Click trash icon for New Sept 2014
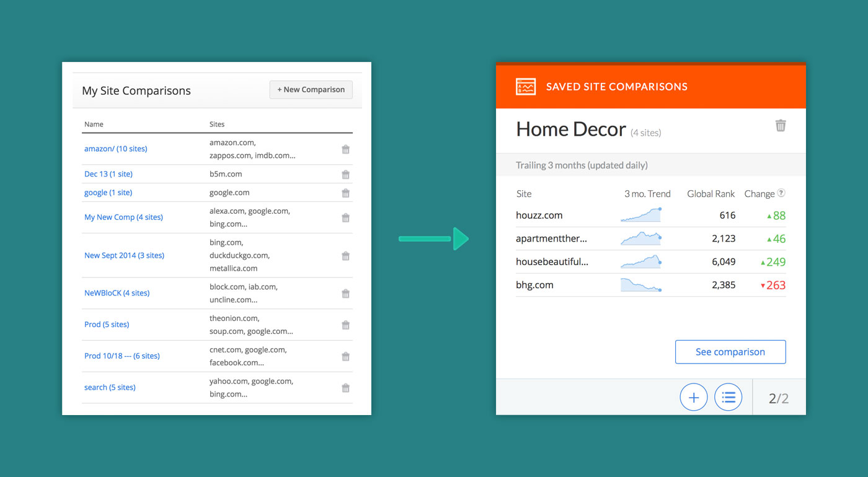868x477 pixels. pyautogui.click(x=346, y=256)
